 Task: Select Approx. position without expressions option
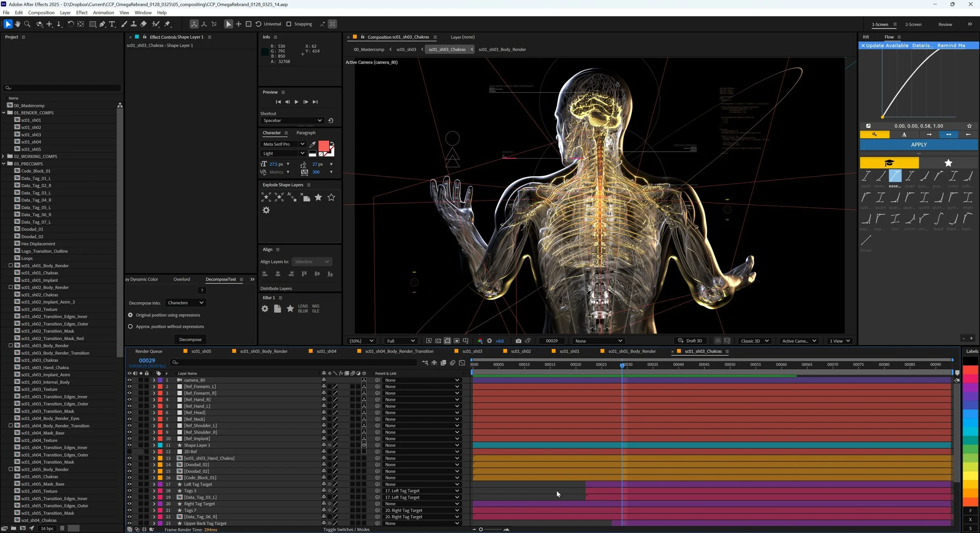coord(131,326)
